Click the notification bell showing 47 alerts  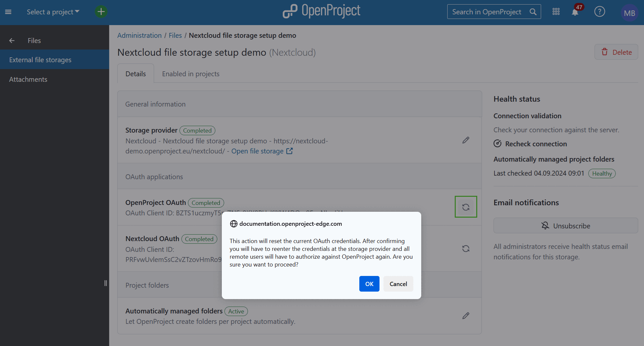[x=575, y=11]
